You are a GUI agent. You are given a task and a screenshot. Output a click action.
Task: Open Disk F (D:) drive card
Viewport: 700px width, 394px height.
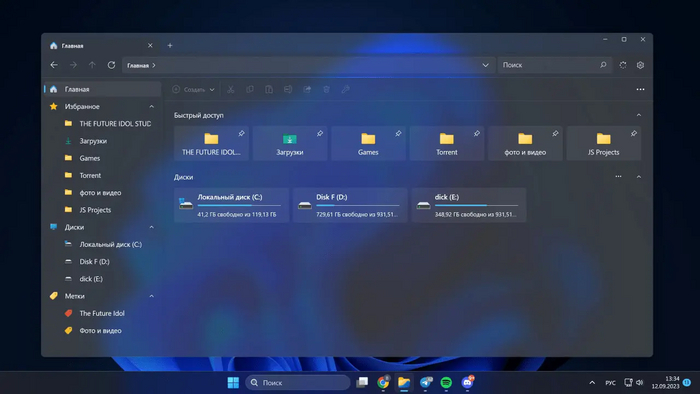[x=350, y=205]
